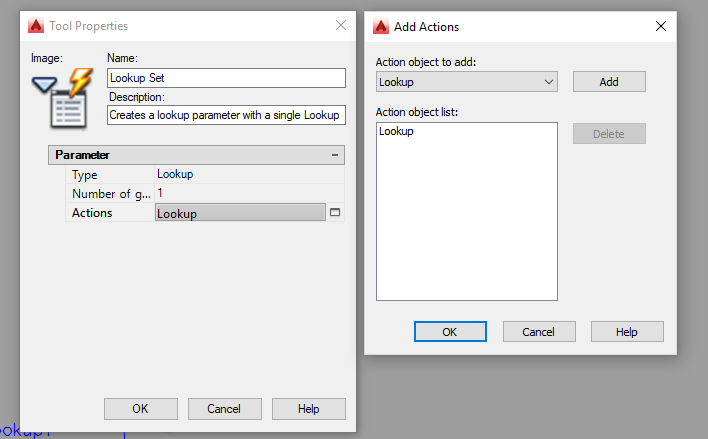Click the Actions value field
This screenshot has height=439, width=708.
click(240, 213)
